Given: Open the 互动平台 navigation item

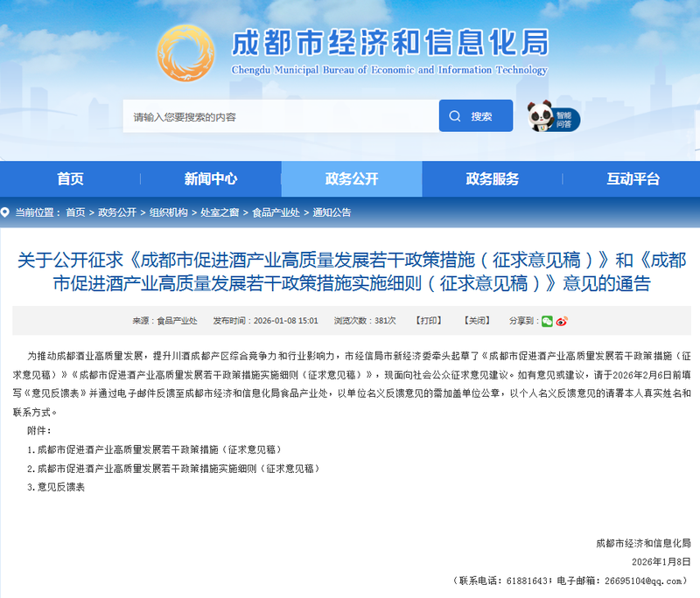Looking at the screenshot, I should coord(633,179).
